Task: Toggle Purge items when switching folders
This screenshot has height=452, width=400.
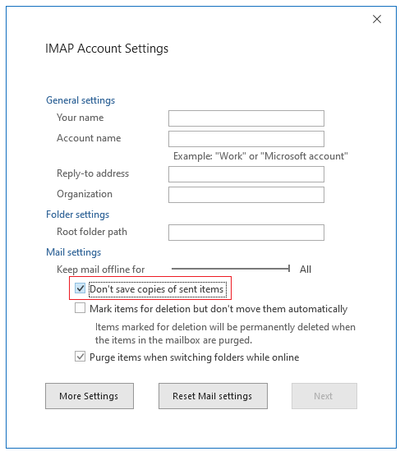Action: (80, 357)
